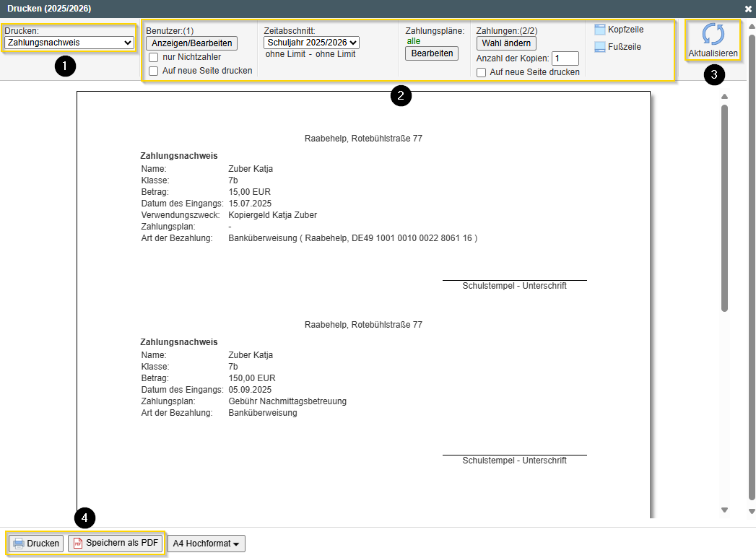The image size is (756, 558).
Task: Toggle Zahlungen Auf neue Seite drucken checkbox
Action: pyautogui.click(x=482, y=72)
